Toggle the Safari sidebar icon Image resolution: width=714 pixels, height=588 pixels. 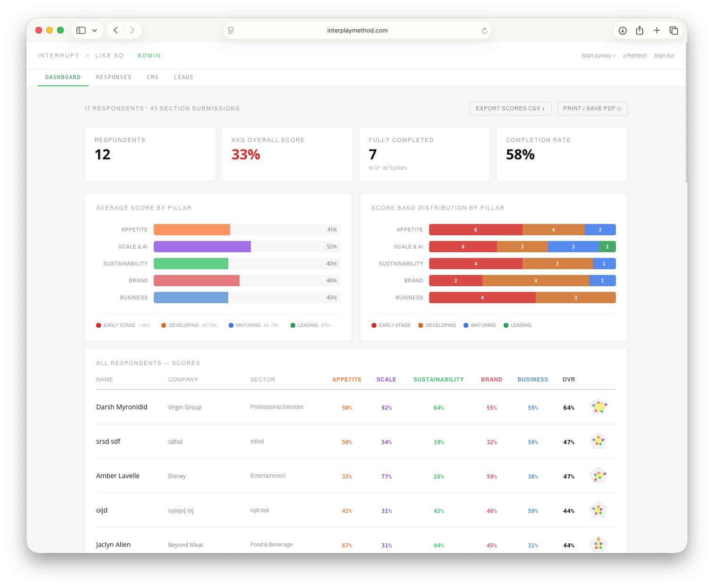click(x=81, y=30)
